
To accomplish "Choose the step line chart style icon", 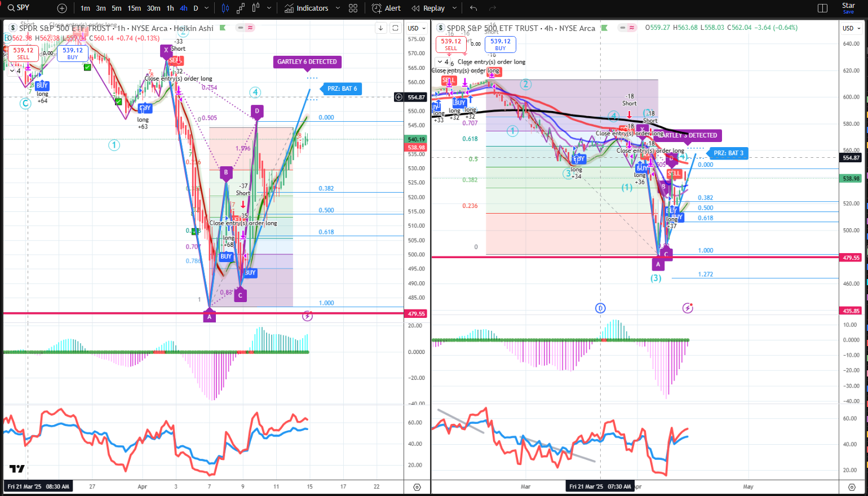I will (x=241, y=8).
